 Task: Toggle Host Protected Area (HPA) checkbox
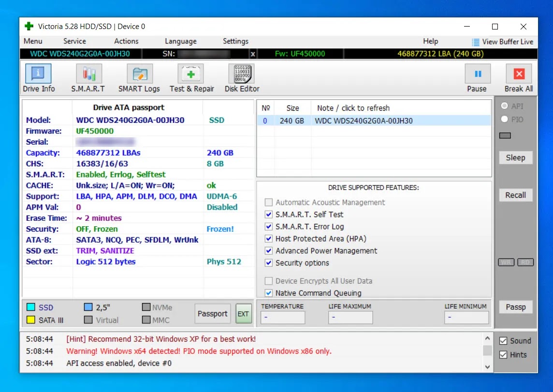pyautogui.click(x=268, y=239)
